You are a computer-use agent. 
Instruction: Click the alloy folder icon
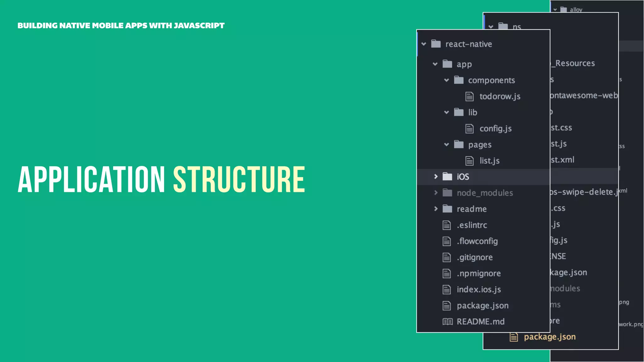pyautogui.click(x=564, y=10)
